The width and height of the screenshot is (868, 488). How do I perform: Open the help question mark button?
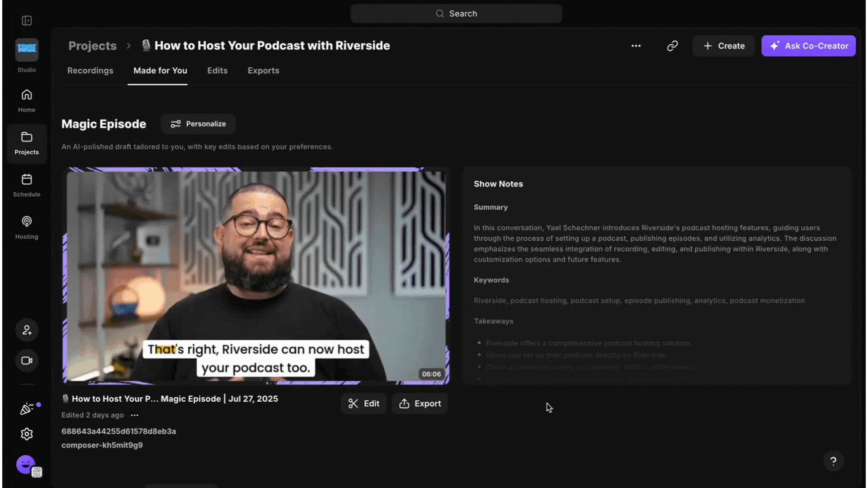(x=833, y=461)
